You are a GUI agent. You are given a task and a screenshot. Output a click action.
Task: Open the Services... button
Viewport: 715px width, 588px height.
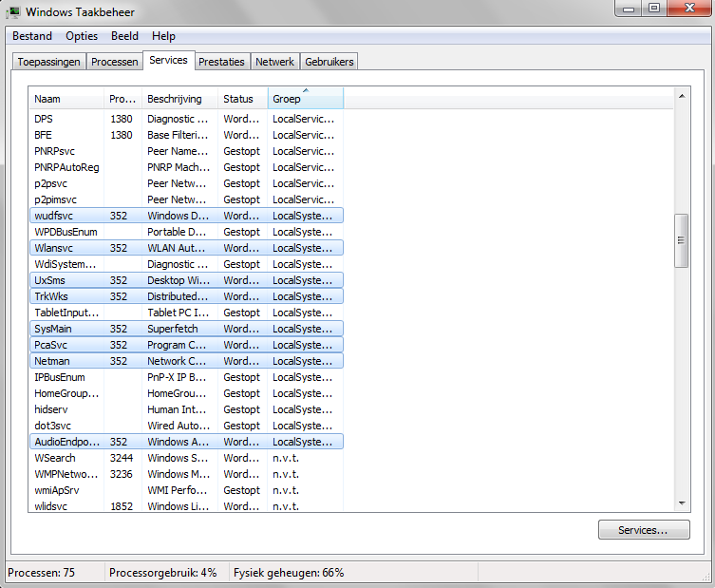[644, 530]
